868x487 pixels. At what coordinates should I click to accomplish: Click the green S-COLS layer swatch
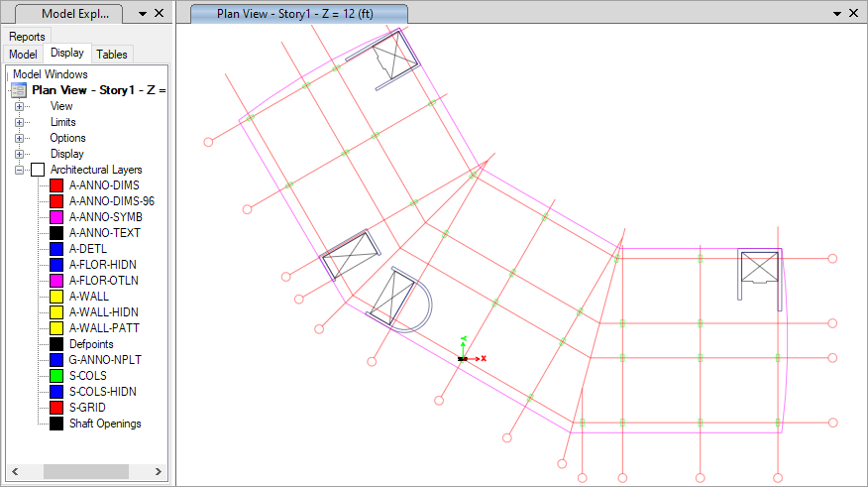tap(56, 376)
